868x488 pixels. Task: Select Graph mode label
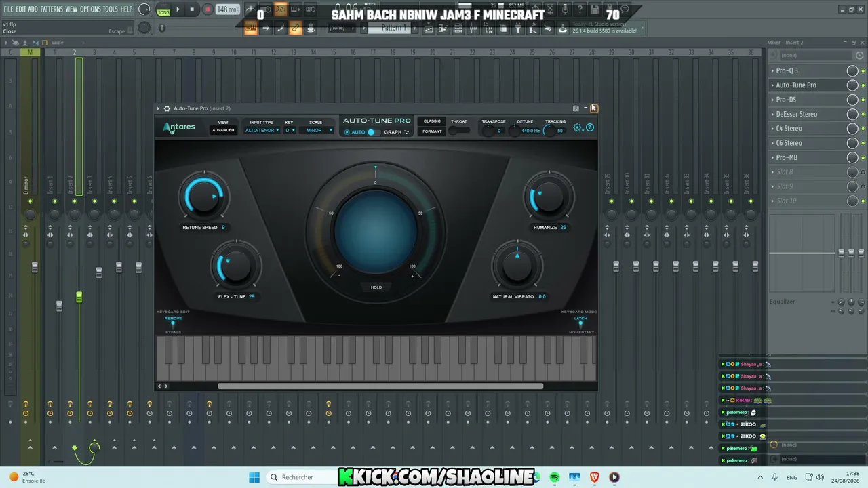[x=393, y=132]
